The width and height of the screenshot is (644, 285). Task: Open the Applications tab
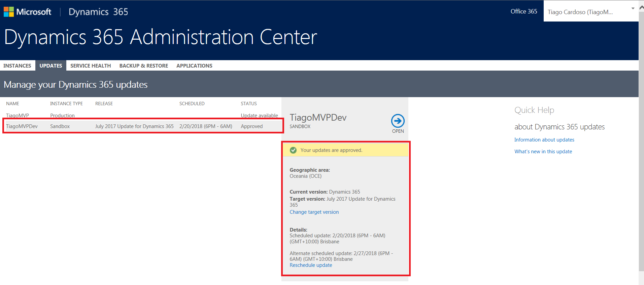[194, 66]
